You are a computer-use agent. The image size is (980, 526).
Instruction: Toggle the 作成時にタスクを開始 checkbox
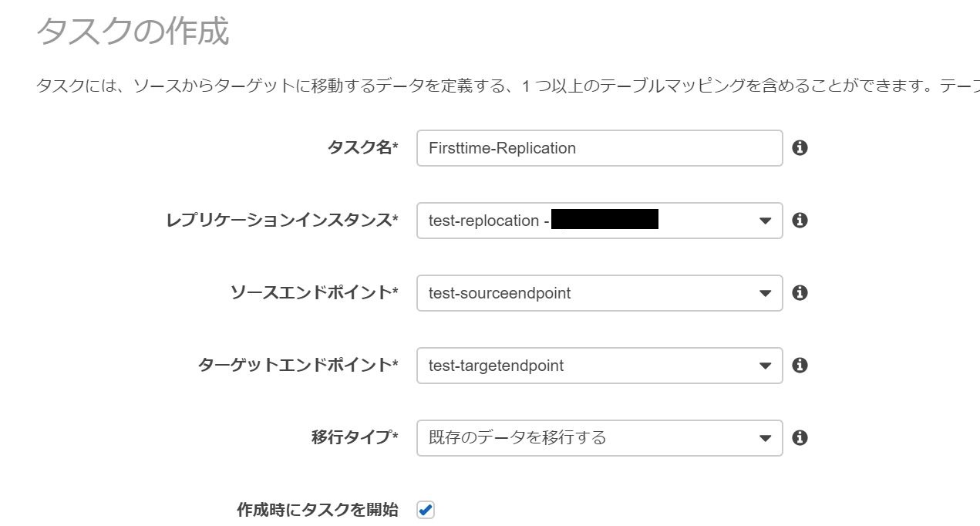click(426, 510)
